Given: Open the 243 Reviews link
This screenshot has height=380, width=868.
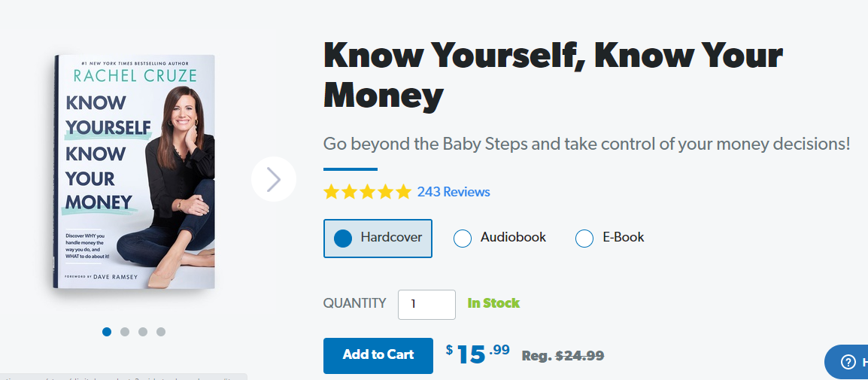Looking at the screenshot, I should point(454,192).
